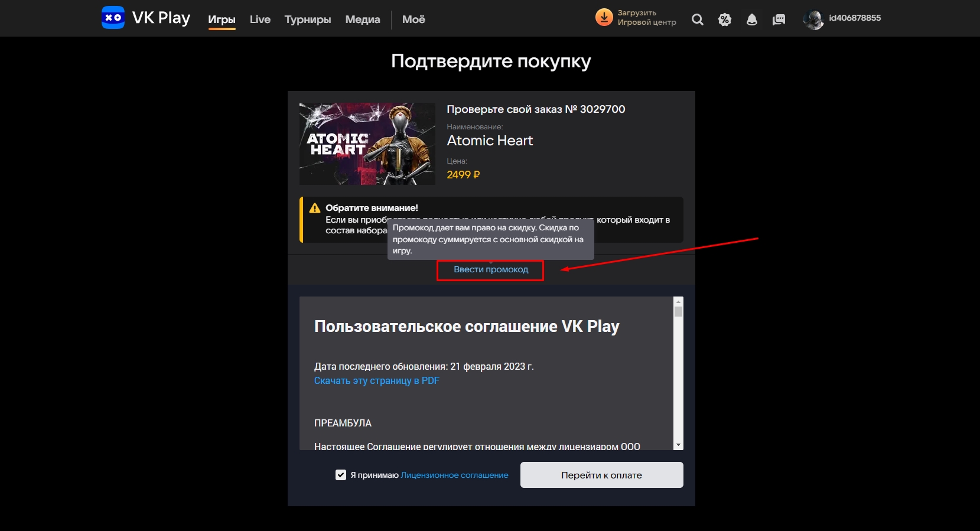
Task: Click the VK Play logo icon
Action: click(113, 18)
